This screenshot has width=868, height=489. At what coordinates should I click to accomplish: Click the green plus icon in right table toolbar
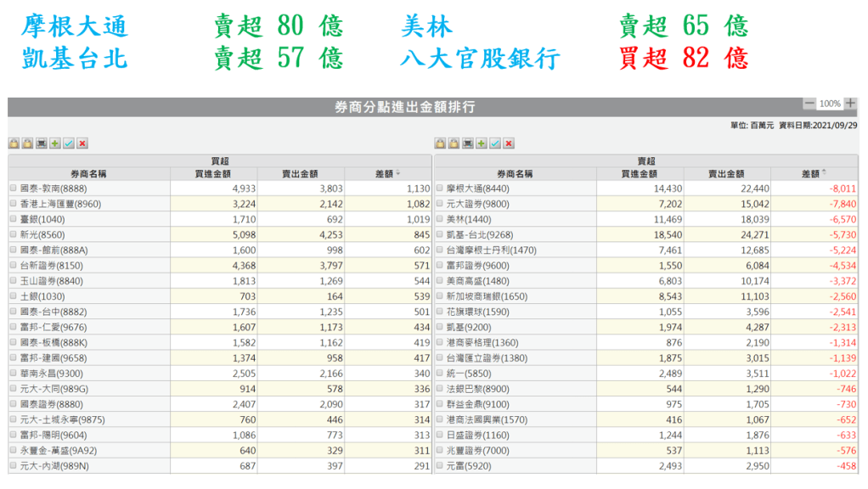pyautogui.click(x=482, y=143)
